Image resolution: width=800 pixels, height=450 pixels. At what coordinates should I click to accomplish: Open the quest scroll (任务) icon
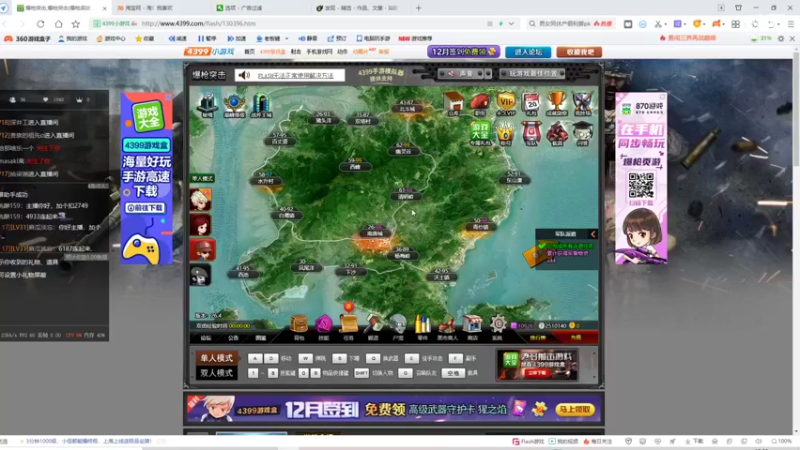coord(348,324)
